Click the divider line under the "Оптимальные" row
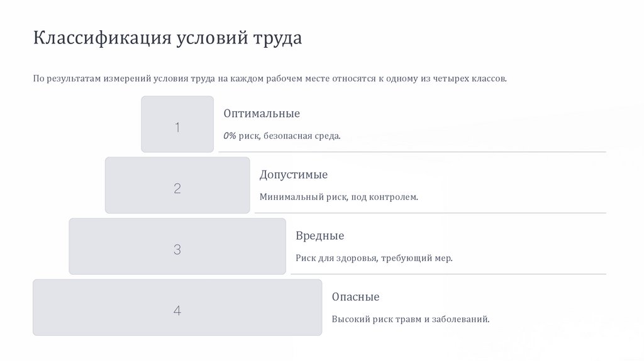This screenshot has width=644, height=361. coord(412,152)
